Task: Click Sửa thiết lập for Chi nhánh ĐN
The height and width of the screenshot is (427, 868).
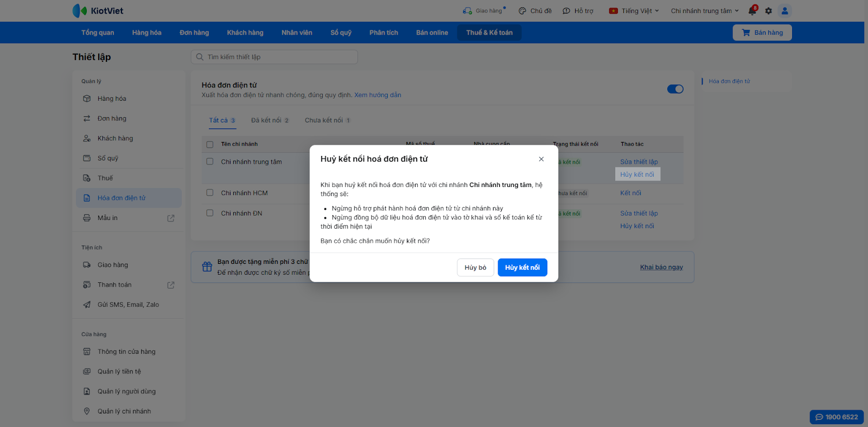Action: click(x=639, y=214)
